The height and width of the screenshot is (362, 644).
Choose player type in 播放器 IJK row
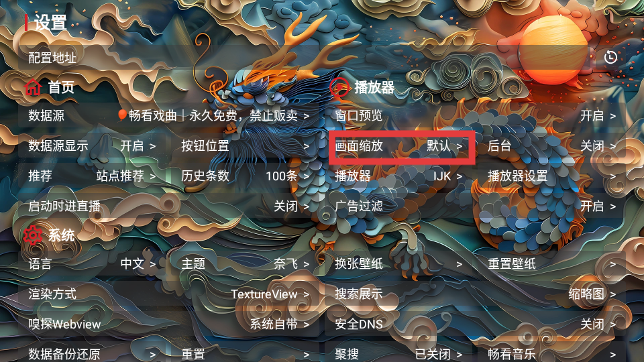398,176
